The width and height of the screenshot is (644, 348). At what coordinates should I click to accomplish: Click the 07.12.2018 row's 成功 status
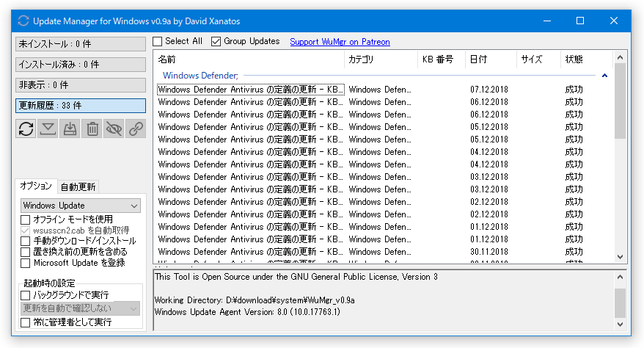574,90
